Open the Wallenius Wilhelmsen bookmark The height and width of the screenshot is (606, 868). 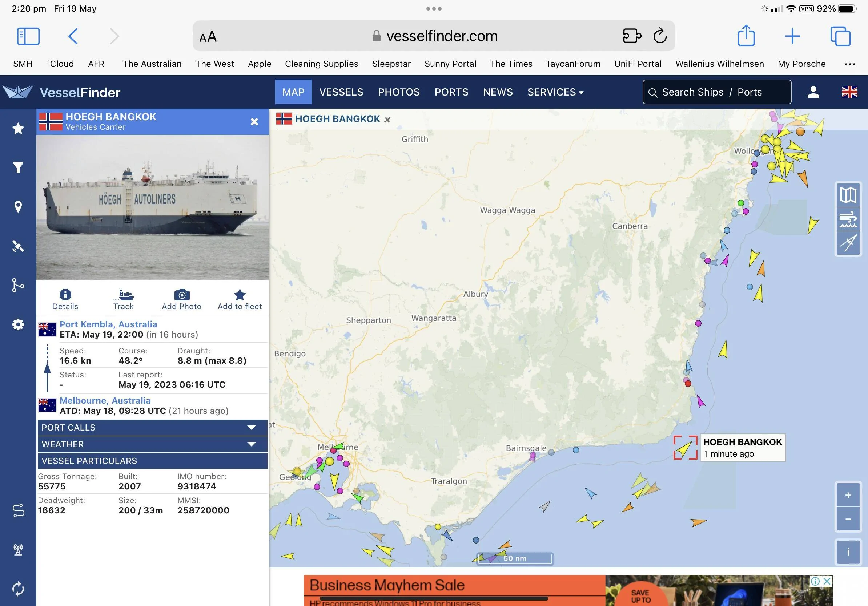(719, 64)
